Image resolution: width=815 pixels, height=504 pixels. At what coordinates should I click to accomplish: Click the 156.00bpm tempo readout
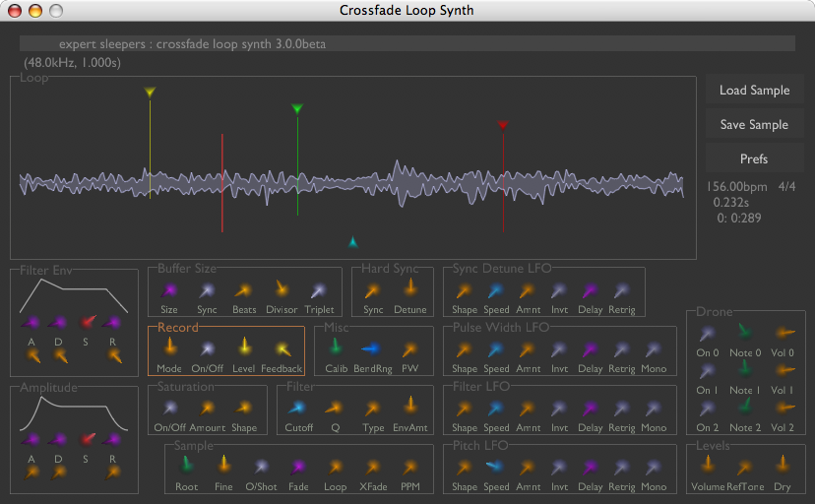pyautogui.click(x=737, y=186)
